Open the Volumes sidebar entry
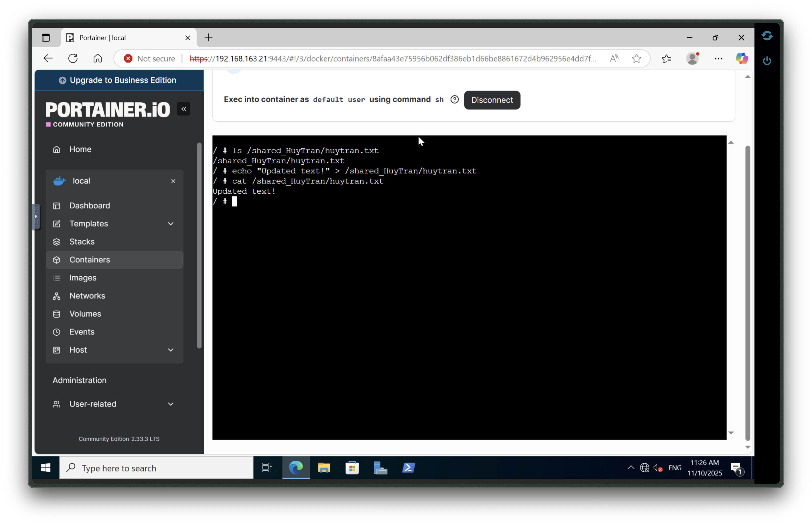The width and height of the screenshot is (812, 525). pyautogui.click(x=85, y=314)
